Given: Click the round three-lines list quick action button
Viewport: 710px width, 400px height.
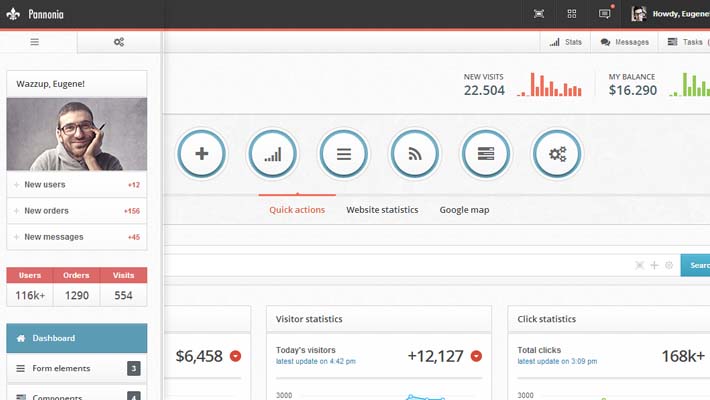Looking at the screenshot, I should point(344,154).
